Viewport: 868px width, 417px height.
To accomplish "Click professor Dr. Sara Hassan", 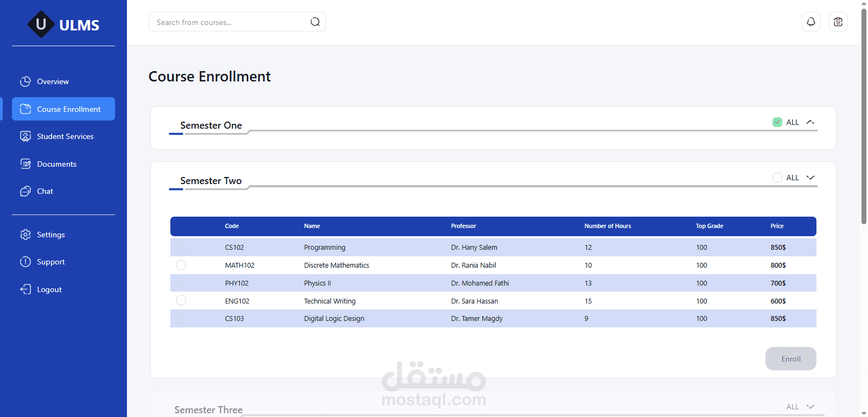I will point(475,301).
